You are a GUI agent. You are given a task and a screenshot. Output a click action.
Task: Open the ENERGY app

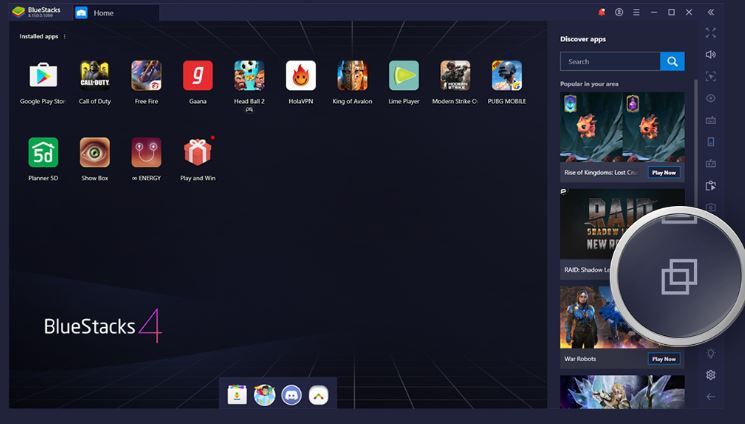click(x=146, y=153)
